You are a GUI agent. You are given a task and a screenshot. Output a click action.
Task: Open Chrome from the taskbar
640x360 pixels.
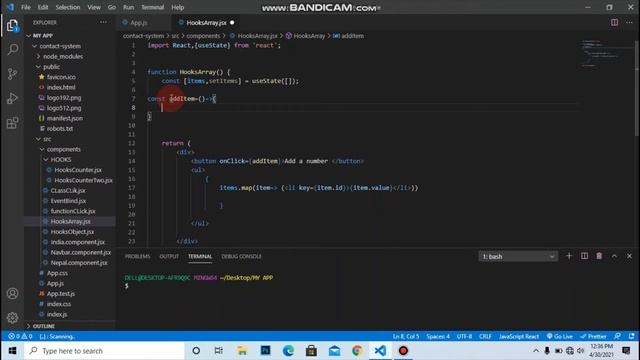pos(357,351)
